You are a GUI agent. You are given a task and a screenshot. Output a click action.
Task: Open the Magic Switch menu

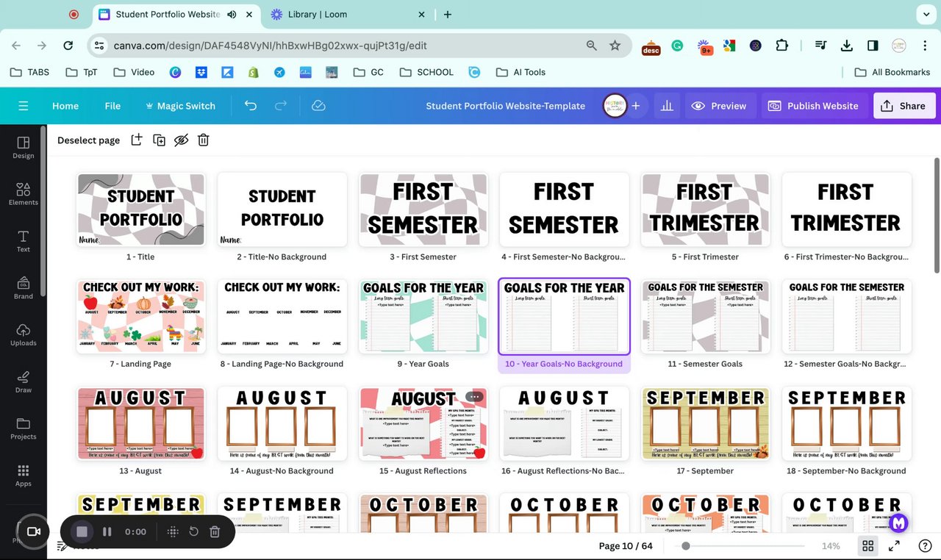[180, 106]
